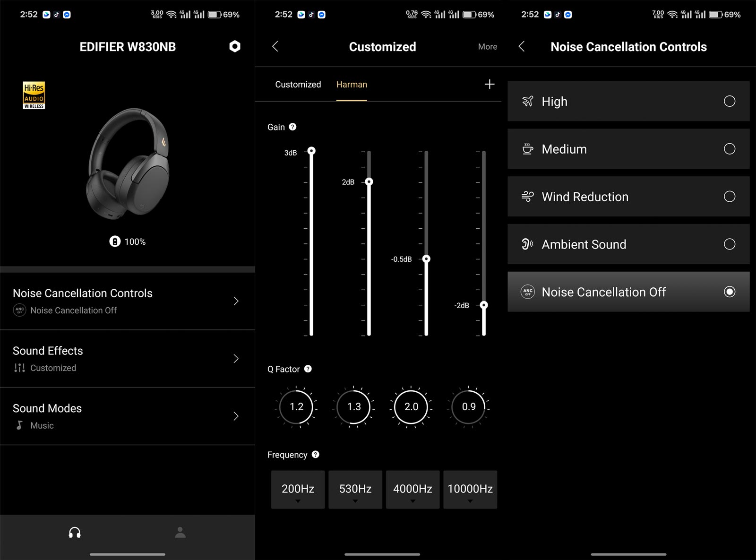
Task: Open the 530Hz frequency dropdown
Action: pos(355,490)
